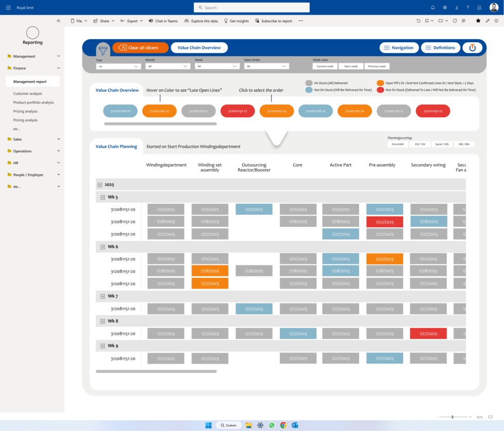Open WhatsApp from the taskbar
504x431 pixels.
point(272,425)
